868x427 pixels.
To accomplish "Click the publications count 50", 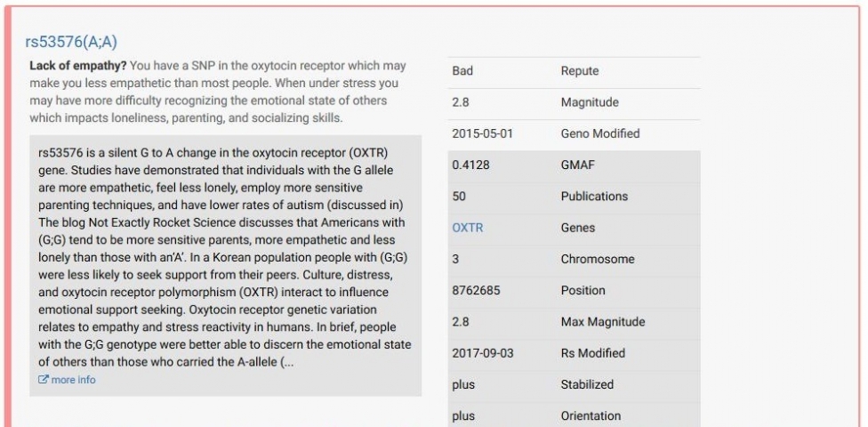I will [459, 197].
